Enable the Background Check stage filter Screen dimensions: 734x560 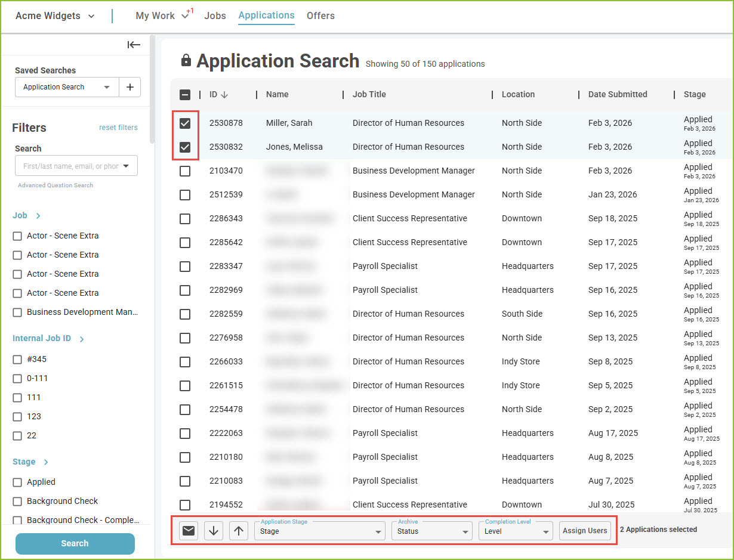click(x=17, y=502)
